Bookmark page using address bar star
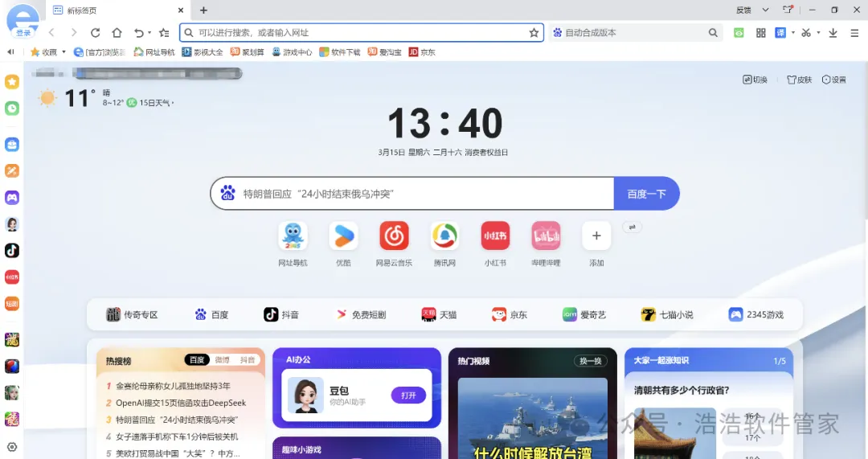This screenshot has height=459, width=868. pyautogui.click(x=534, y=33)
